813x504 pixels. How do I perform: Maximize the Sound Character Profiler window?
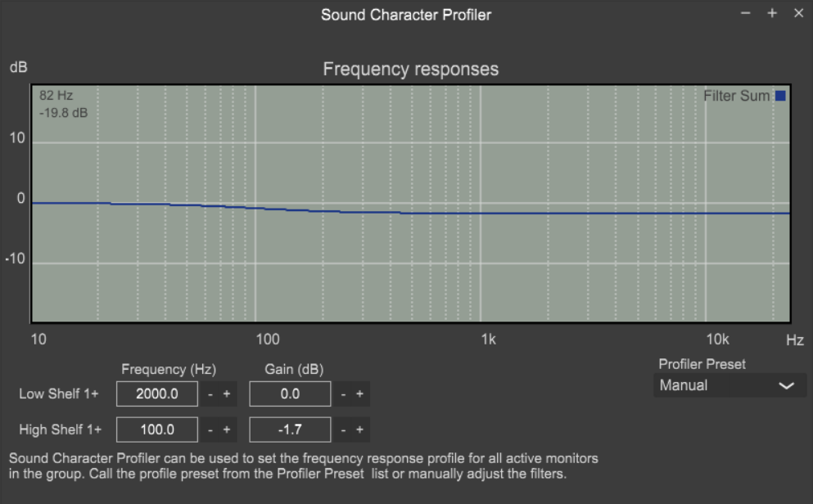point(772,13)
